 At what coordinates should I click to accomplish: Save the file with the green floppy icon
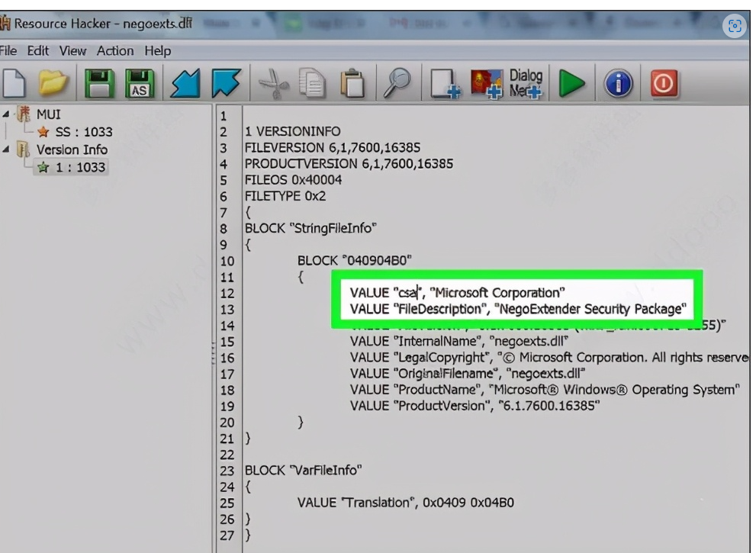pyautogui.click(x=99, y=84)
